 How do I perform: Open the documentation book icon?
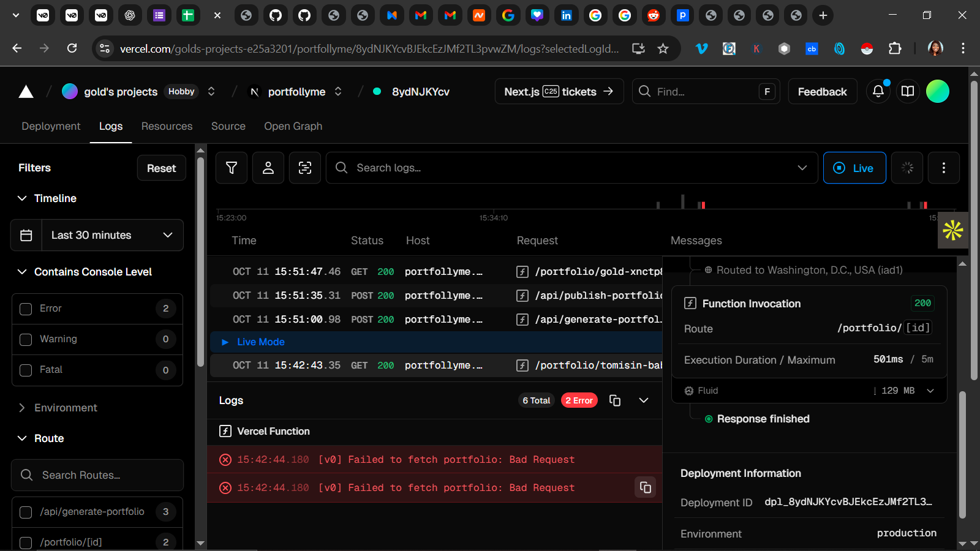point(908,91)
